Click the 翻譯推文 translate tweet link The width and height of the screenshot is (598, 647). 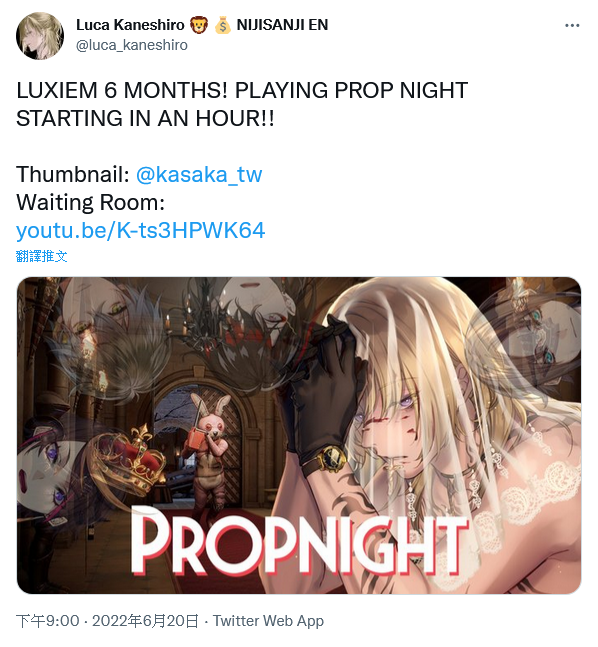tap(42, 256)
